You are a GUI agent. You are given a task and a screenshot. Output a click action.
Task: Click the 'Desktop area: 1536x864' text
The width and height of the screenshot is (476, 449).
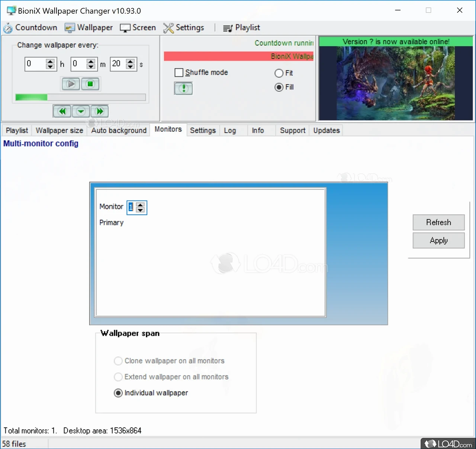point(102,431)
